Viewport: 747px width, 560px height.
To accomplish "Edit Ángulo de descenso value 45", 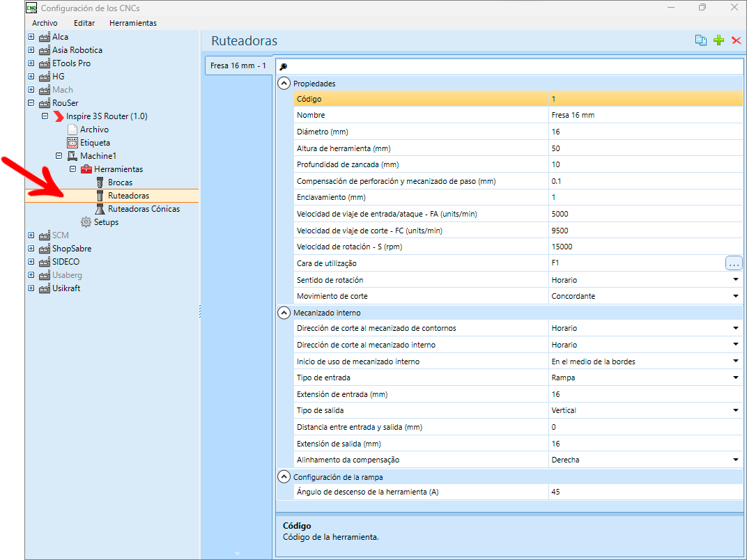I will point(645,492).
